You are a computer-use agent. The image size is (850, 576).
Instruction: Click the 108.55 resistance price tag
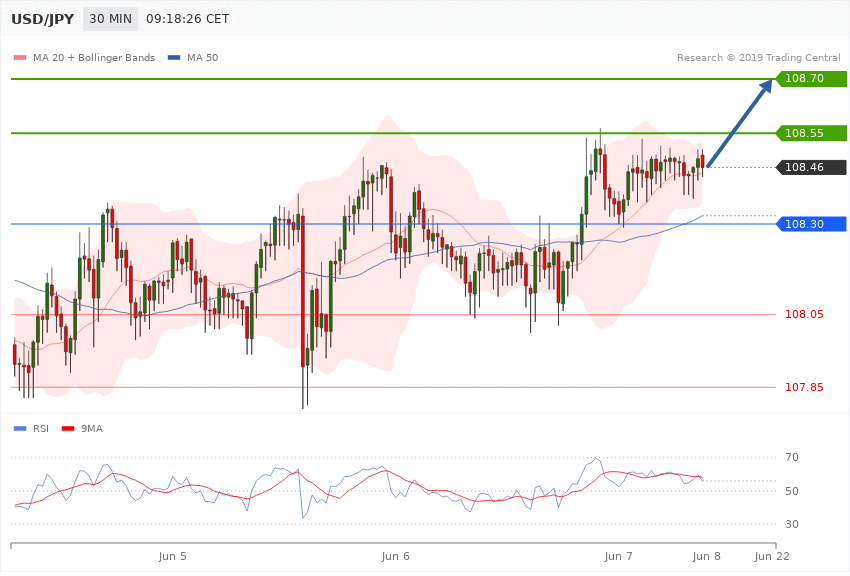(x=809, y=133)
